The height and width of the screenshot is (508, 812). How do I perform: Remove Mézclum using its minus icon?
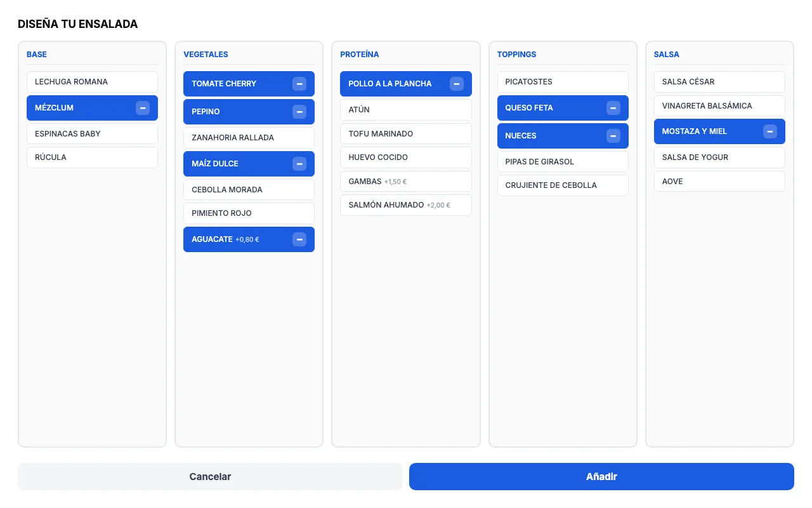click(x=143, y=108)
